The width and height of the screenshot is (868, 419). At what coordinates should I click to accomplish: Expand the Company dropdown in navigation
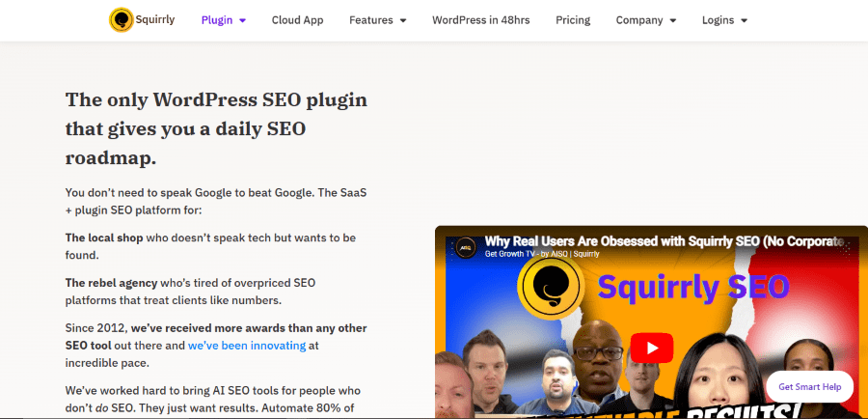(645, 20)
